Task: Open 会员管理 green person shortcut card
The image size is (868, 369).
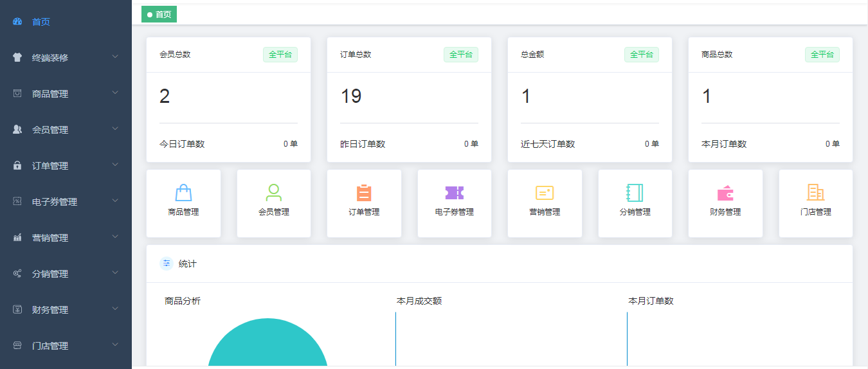Action: 274,203
